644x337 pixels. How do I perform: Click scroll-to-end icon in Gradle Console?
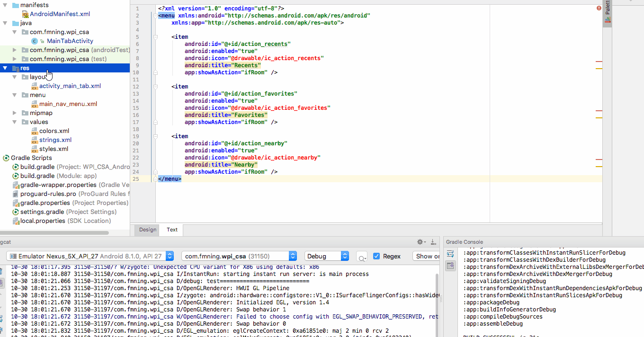[x=450, y=266]
